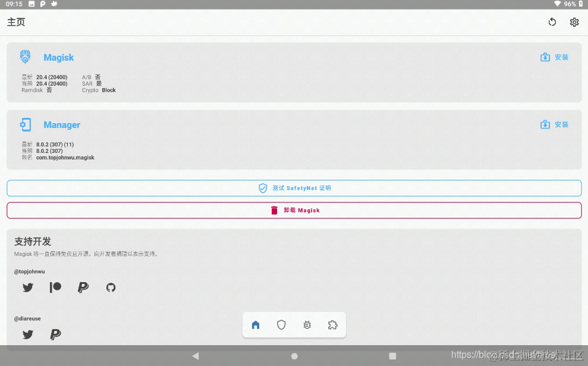Tap the Android recents square button
588x366 pixels.
click(392, 356)
